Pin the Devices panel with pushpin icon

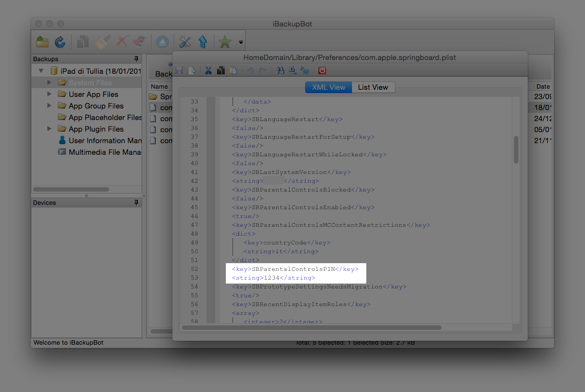(x=136, y=202)
